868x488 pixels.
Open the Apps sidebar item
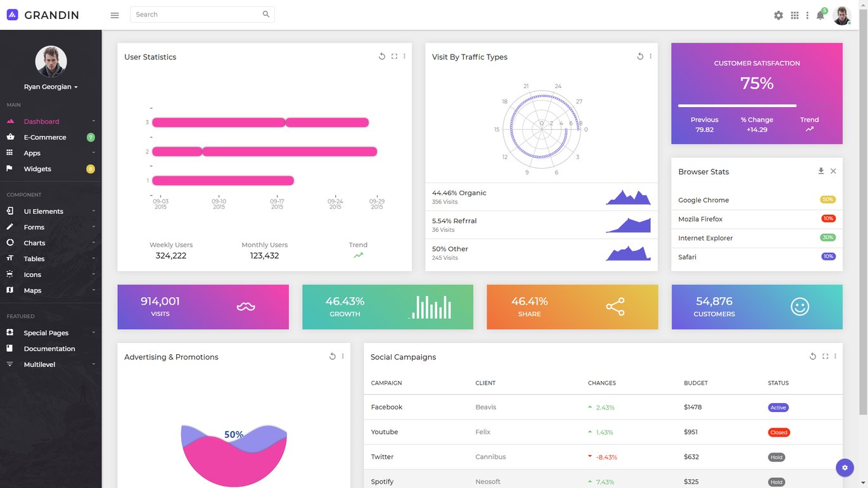click(x=51, y=153)
